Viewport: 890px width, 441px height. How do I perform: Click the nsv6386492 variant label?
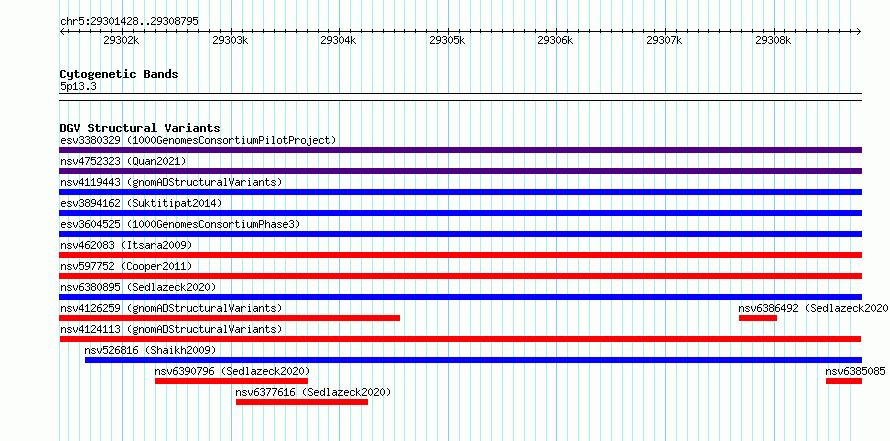[x=813, y=308]
